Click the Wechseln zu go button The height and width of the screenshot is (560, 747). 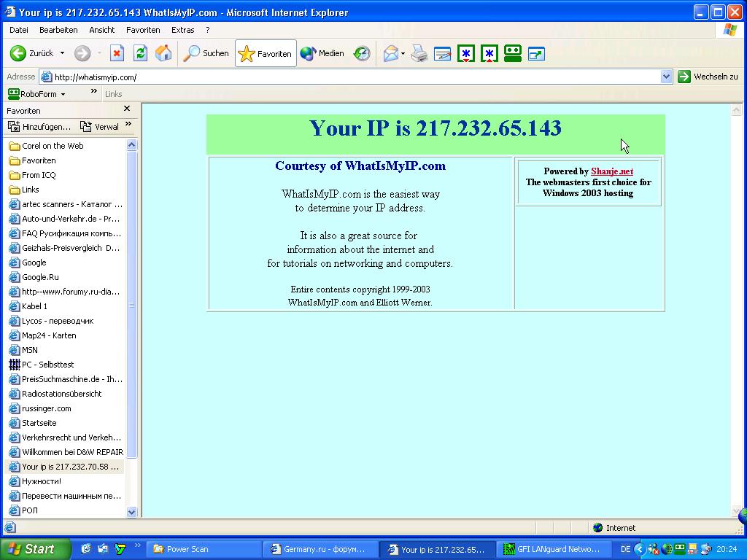[x=708, y=77]
